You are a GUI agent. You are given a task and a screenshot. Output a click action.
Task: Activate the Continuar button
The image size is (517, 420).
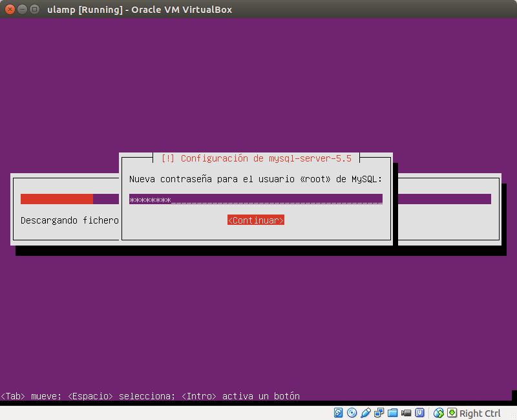(x=257, y=220)
